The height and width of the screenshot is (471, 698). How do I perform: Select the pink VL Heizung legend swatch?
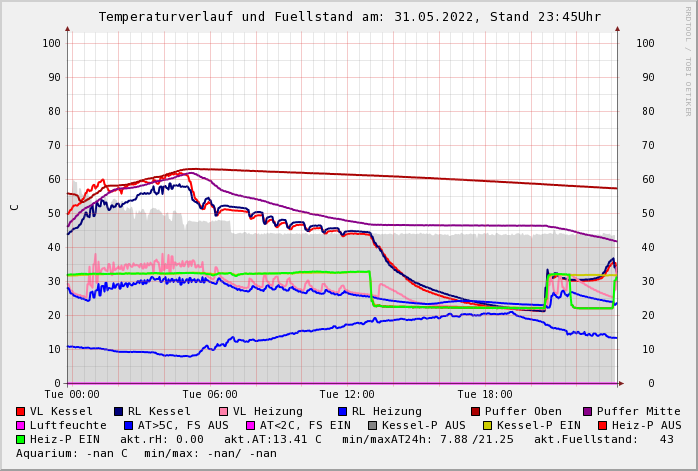click(x=224, y=411)
